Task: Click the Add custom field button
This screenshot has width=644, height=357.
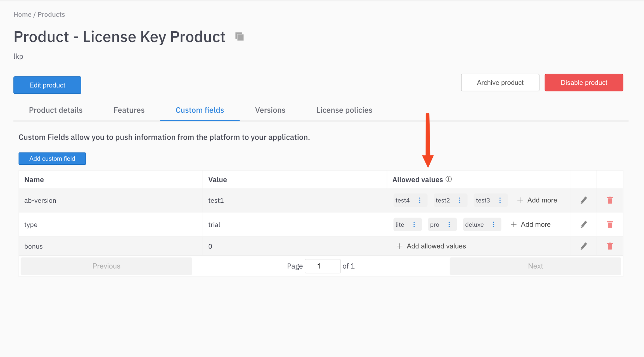Action: (x=52, y=159)
